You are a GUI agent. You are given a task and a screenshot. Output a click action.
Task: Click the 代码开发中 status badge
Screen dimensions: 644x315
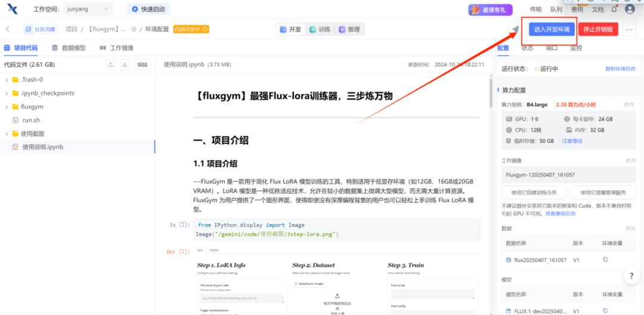tap(191, 29)
